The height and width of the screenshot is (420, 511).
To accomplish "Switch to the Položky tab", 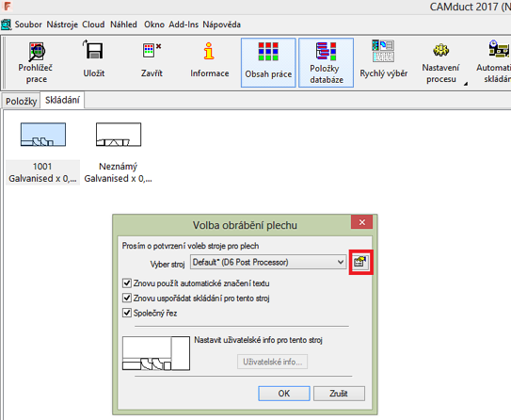I will click(22, 102).
